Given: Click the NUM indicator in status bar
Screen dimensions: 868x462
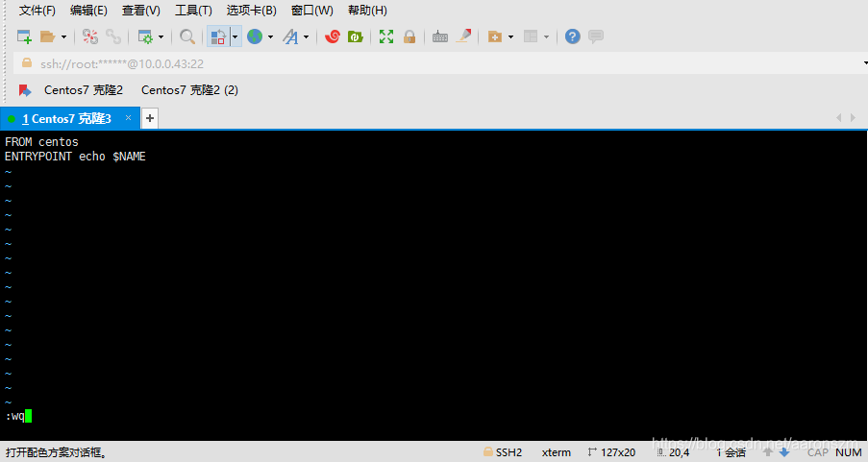Looking at the screenshot, I should (x=848, y=452).
